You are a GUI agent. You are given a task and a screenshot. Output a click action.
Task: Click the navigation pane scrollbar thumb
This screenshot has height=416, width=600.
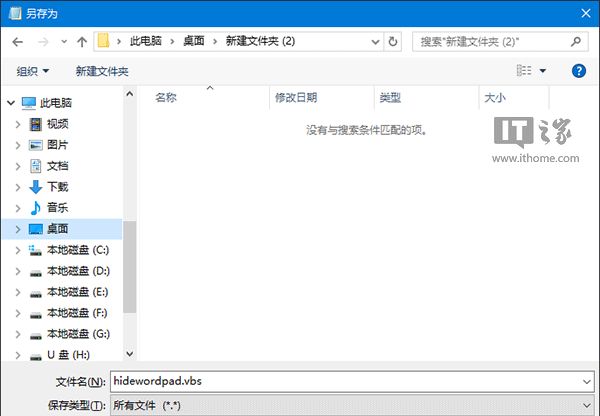point(130,267)
